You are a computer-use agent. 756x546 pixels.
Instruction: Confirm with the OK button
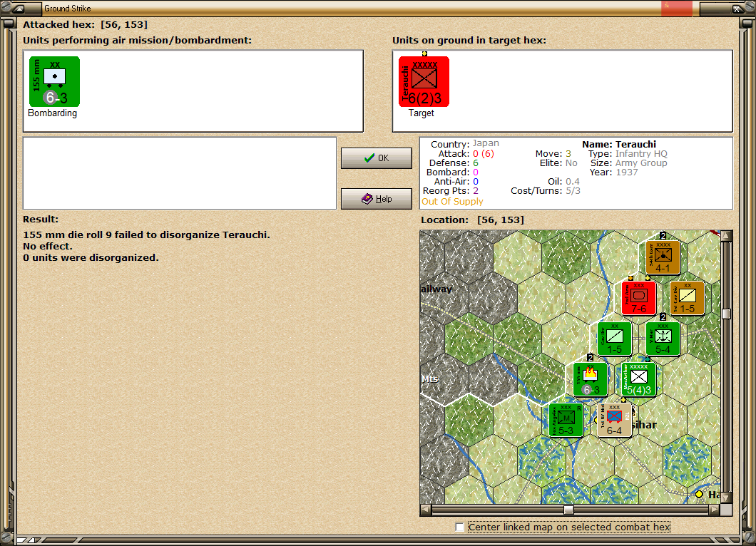(x=377, y=158)
